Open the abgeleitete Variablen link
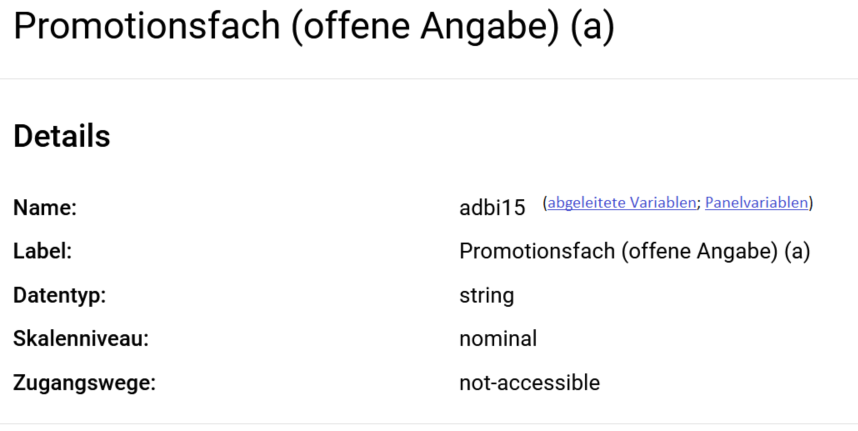This screenshot has width=858, height=431. pos(622,203)
